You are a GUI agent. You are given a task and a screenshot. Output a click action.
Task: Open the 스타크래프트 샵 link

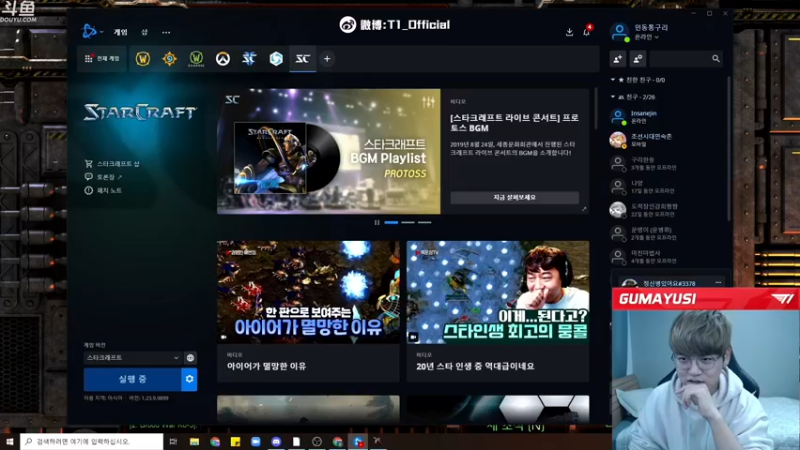coord(118,164)
